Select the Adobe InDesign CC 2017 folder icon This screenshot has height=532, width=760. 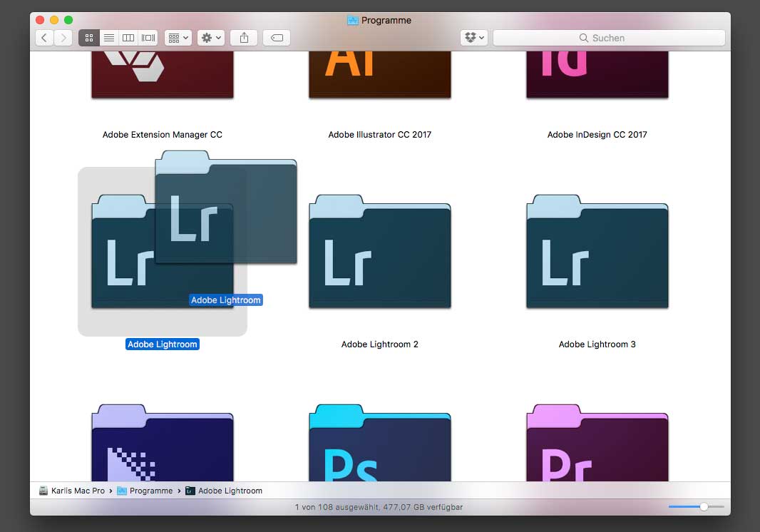pyautogui.click(x=597, y=74)
